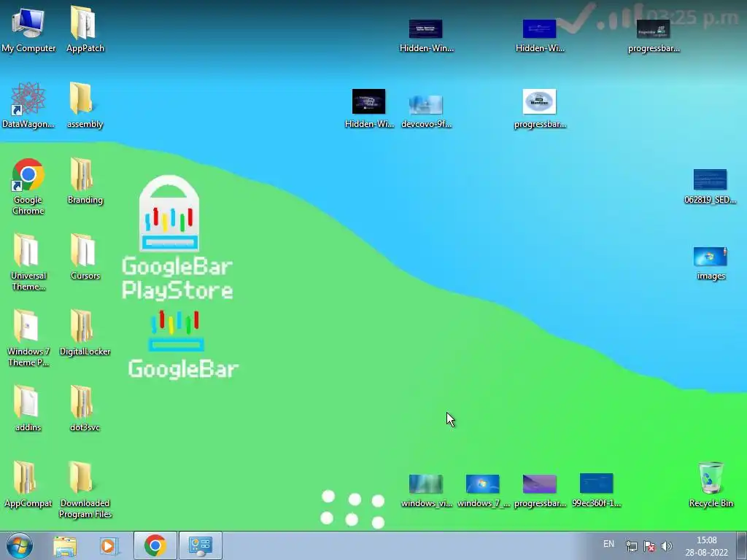Switch to Chrome in the taskbar
Screen dimensions: 747x560
[155, 545]
